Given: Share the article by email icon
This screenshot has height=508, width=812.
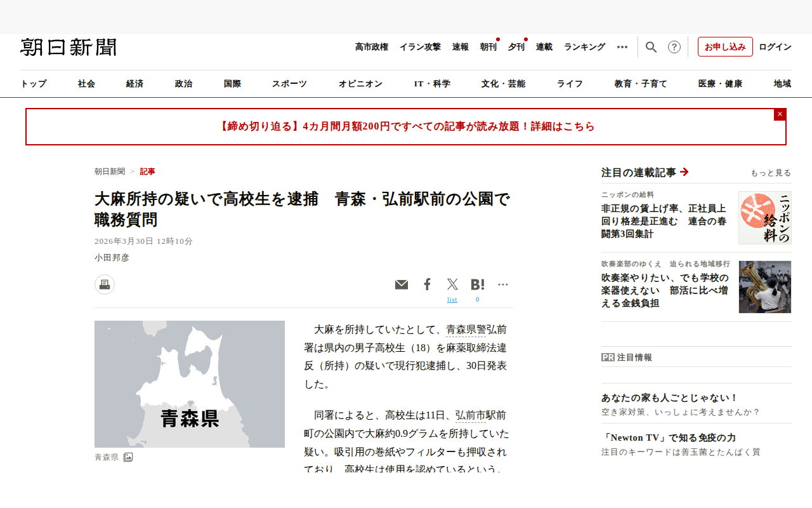Looking at the screenshot, I should coord(402,284).
